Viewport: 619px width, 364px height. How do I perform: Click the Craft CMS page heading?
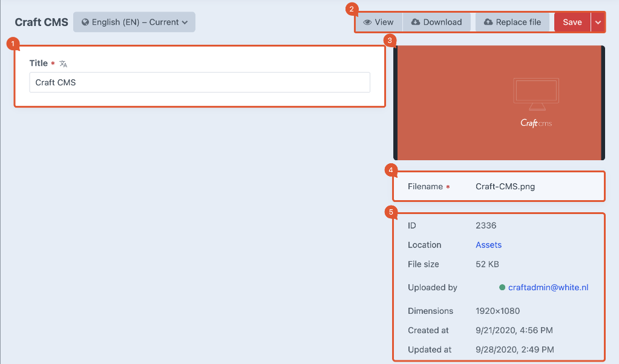(41, 22)
